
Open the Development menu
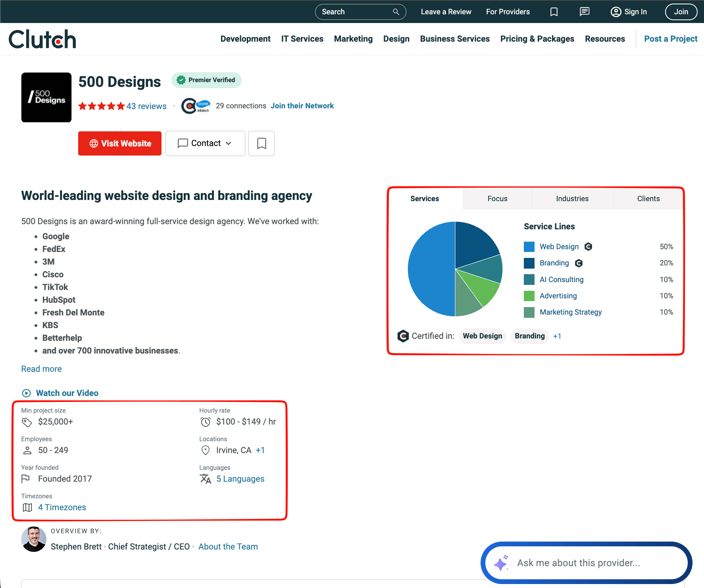click(246, 39)
